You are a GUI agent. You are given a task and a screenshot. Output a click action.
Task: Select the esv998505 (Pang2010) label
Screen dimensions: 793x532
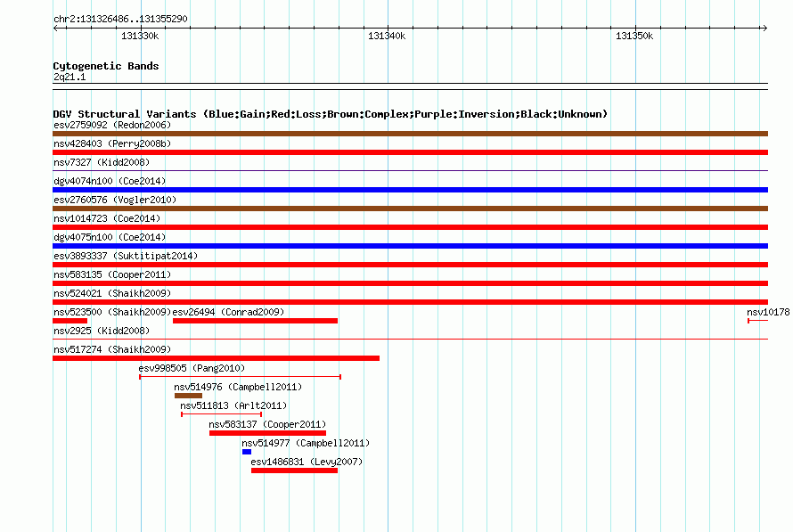(192, 368)
